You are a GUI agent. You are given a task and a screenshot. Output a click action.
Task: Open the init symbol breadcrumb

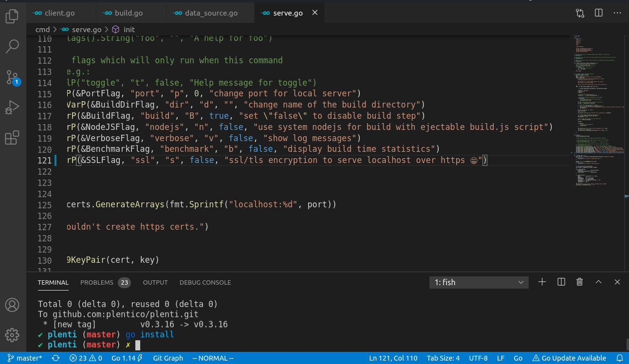coord(123,30)
